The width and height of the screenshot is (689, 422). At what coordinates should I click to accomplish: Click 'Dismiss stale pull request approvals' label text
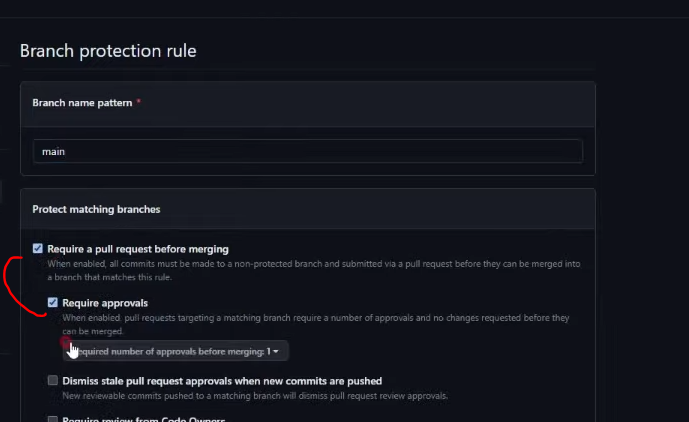click(x=222, y=381)
